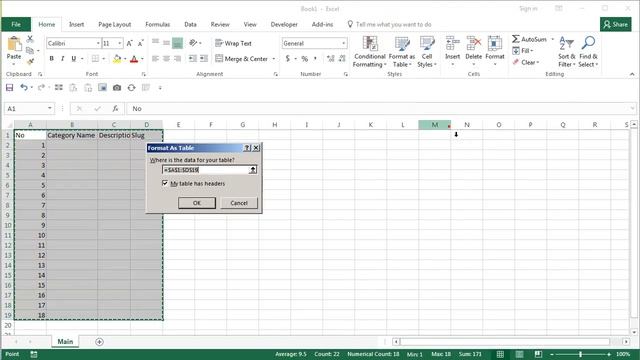The image size is (640, 360).
Task: Open the Font name dropdown (Calibri)
Action: [x=98, y=43]
